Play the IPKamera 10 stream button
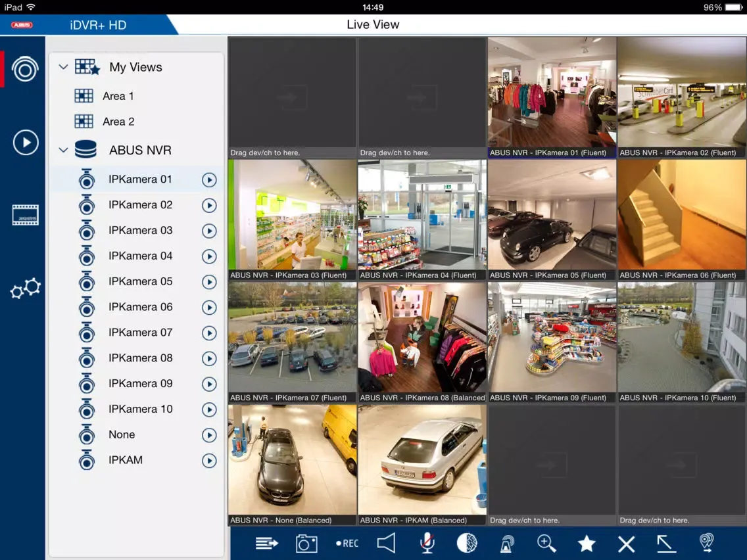Image resolution: width=747 pixels, height=560 pixels. 209,409
